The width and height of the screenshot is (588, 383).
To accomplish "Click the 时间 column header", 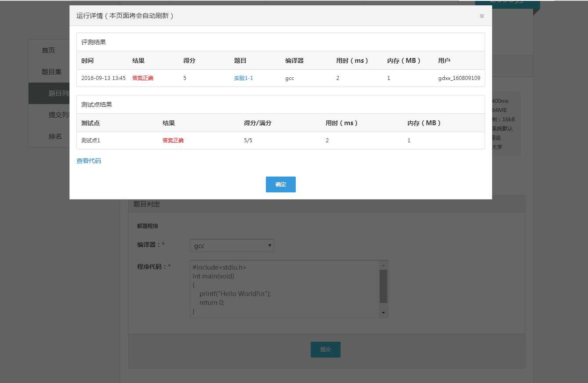I will pos(87,61).
